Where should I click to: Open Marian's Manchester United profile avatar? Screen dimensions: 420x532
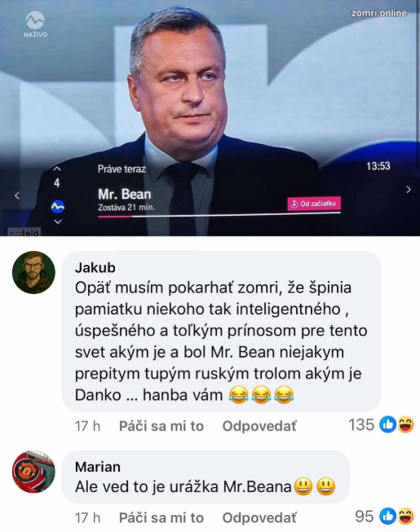click(x=33, y=472)
